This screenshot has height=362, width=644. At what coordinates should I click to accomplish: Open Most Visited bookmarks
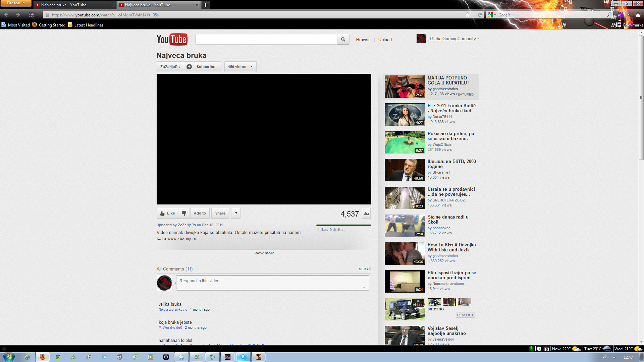pyautogui.click(x=16, y=25)
